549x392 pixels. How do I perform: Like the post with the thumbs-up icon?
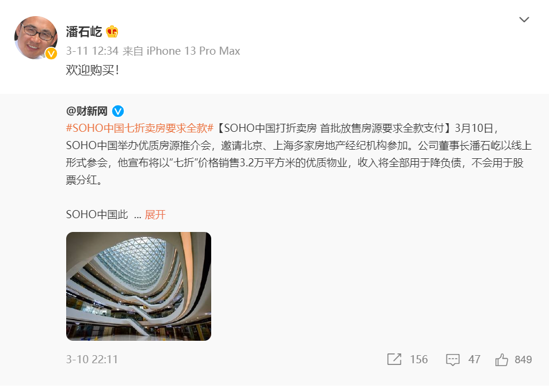tap(501, 359)
